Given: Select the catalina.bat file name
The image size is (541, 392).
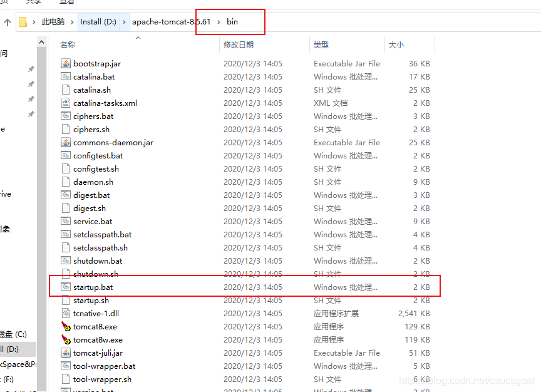Looking at the screenshot, I should (94, 76).
